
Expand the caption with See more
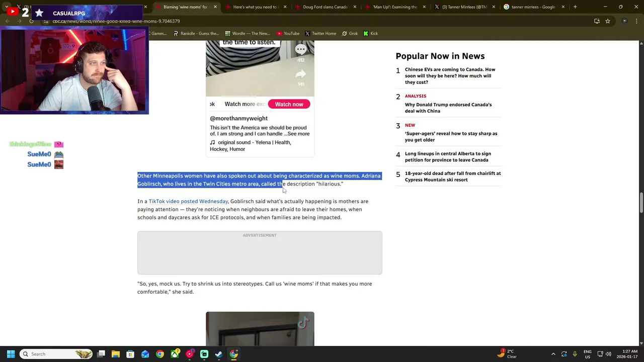click(298, 134)
